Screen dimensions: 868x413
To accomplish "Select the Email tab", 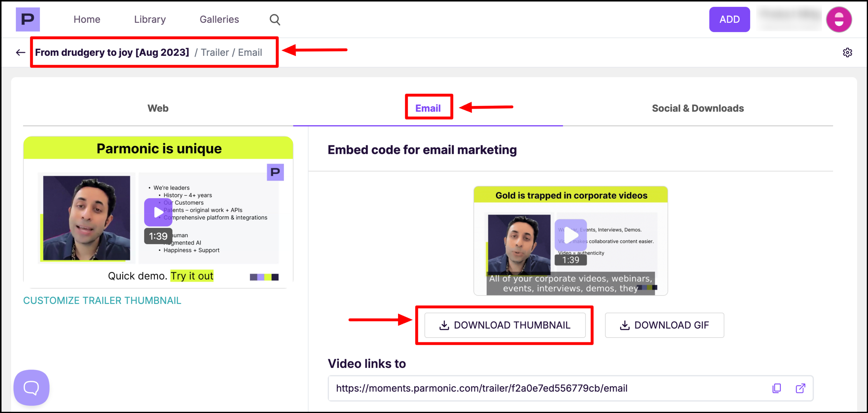I will (x=428, y=108).
